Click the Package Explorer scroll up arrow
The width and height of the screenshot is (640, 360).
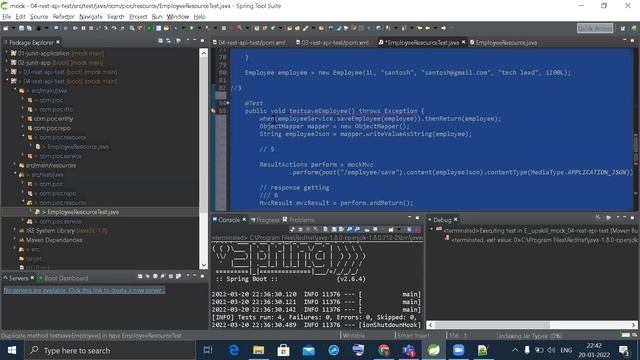[x=204, y=53]
